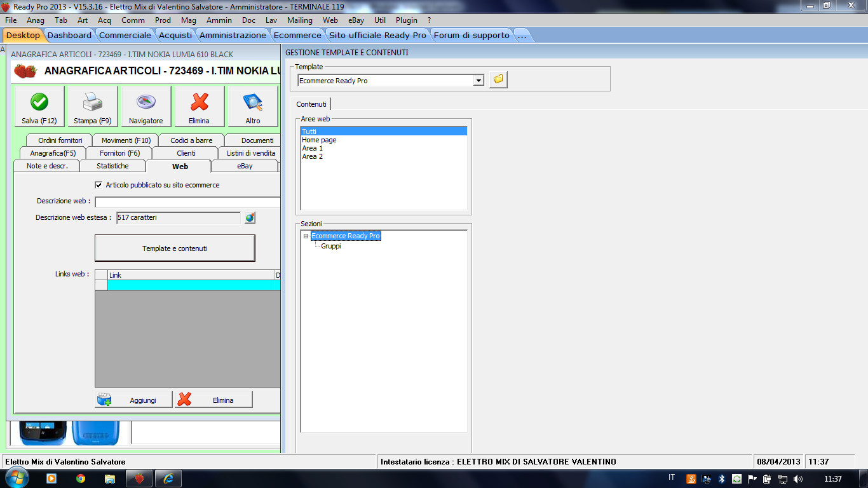Image resolution: width=868 pixels, height=488 pixels.
Task: Open the volume control in the system tray
Action: coord(798,478)
